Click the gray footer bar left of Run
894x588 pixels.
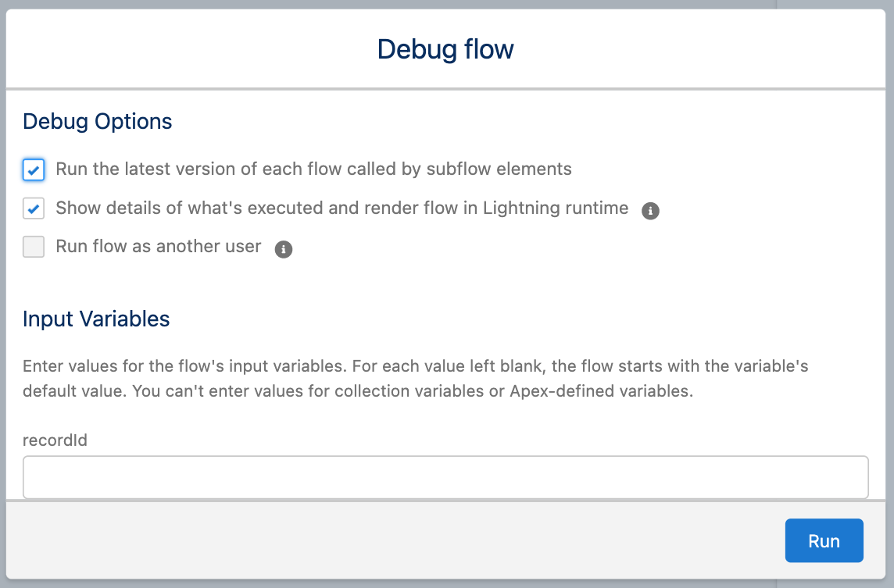pyautogui.click(x=393, y=540)
